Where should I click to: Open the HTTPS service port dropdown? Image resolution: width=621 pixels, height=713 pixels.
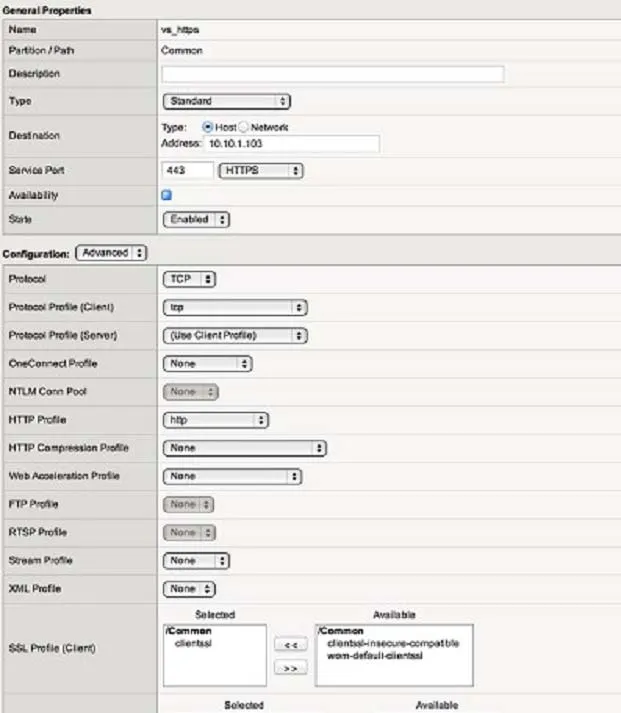pos(261,171)
